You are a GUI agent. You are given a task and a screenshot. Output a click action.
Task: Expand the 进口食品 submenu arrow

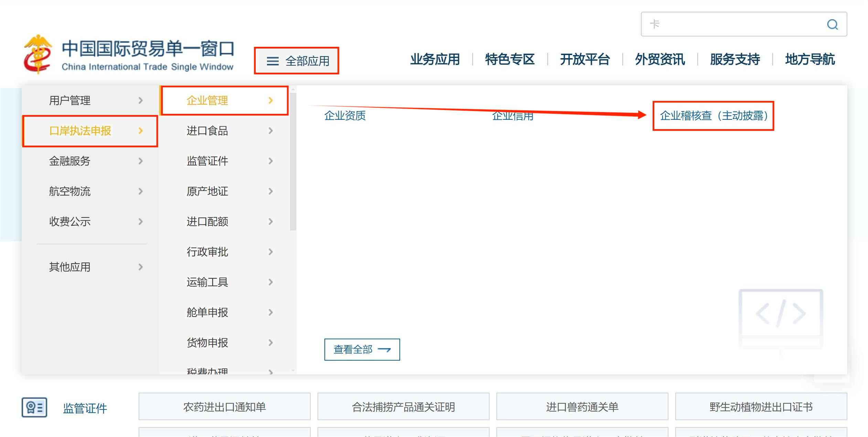pos(271,131)
